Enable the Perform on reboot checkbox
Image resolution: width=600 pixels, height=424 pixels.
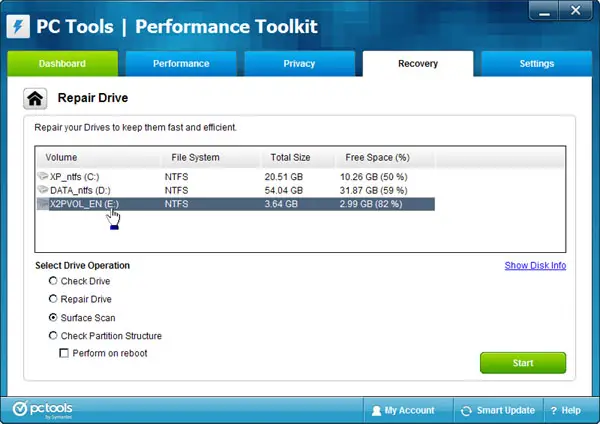click(64, 353)
